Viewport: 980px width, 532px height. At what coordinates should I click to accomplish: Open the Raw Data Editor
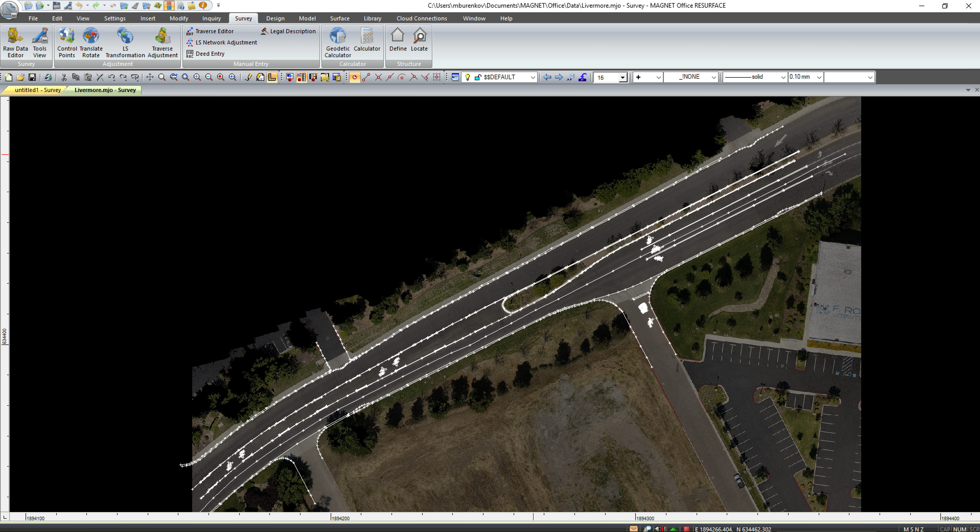tap(15, 42)
